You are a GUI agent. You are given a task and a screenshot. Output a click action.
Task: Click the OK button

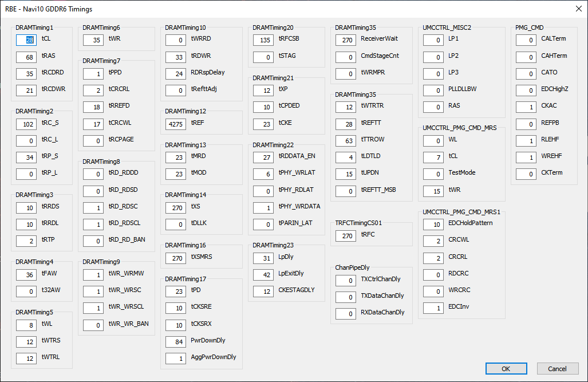coord(506,369)
